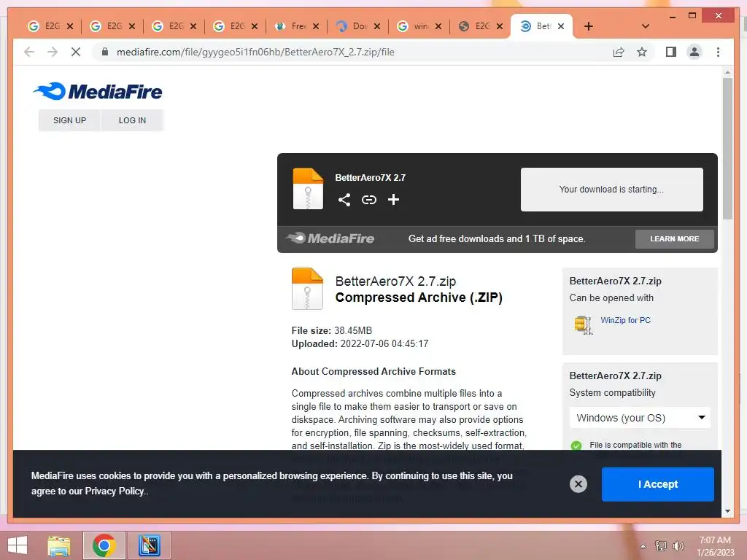The width and height of the screenshot is (747, 560).
Task: Toggle the browser side panel
Action: pyautogui.click(x=671, y=52)
